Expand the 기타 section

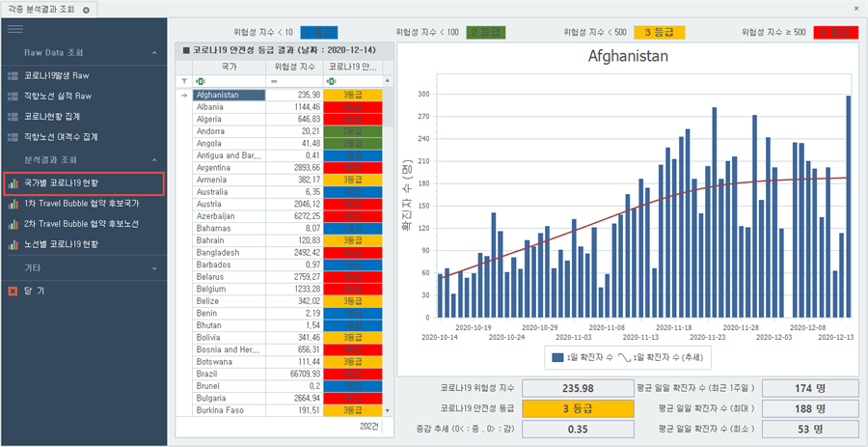(154, 268)
